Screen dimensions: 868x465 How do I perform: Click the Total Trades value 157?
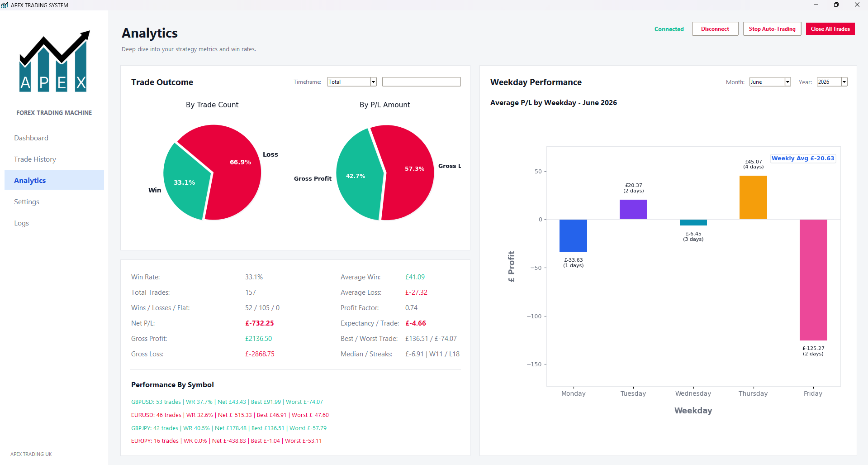(x=251, y=292)
